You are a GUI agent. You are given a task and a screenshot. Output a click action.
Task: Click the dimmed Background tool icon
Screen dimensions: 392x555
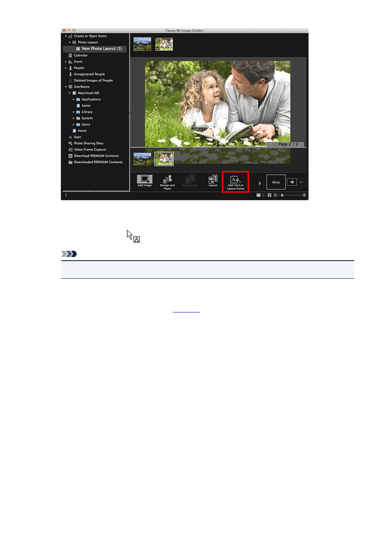(190, 179)
